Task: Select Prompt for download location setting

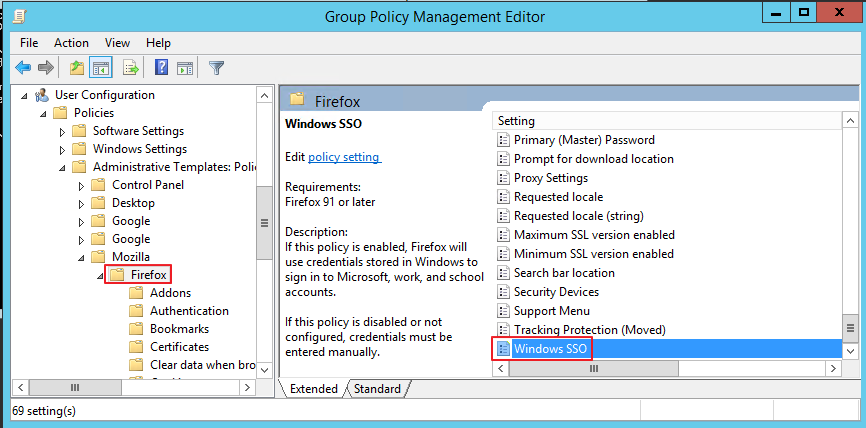Action: pos(594,159)
